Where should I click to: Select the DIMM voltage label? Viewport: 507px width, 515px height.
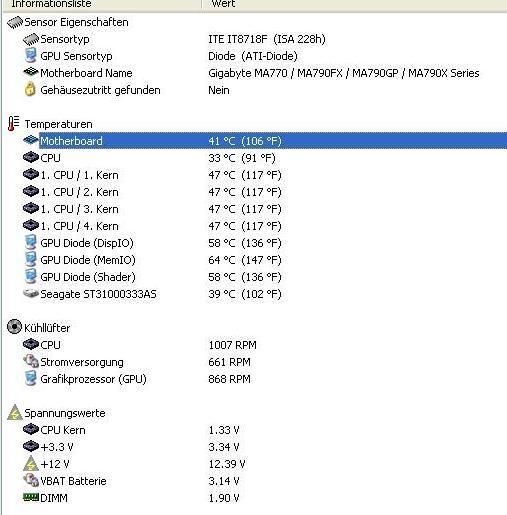(54, 498)
